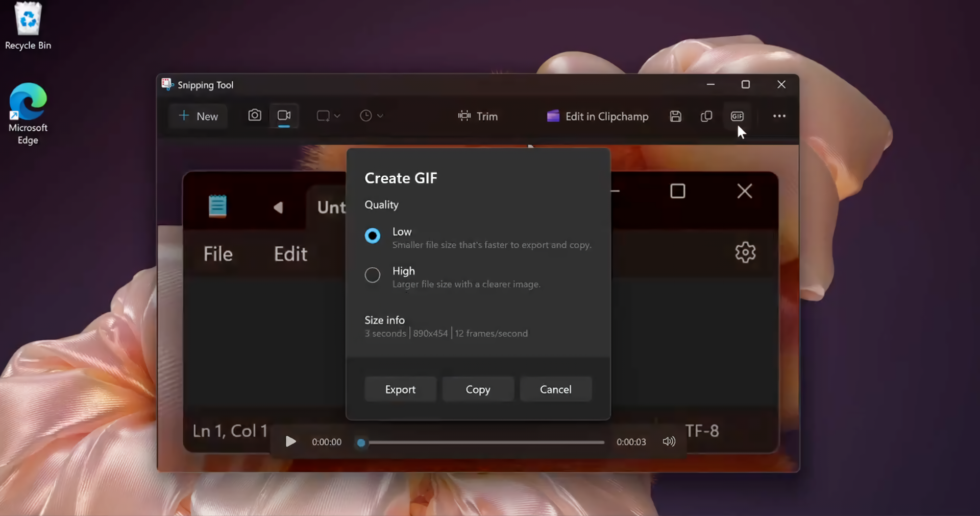
Task: Click the Export button
Action: (x=400, y=389)
